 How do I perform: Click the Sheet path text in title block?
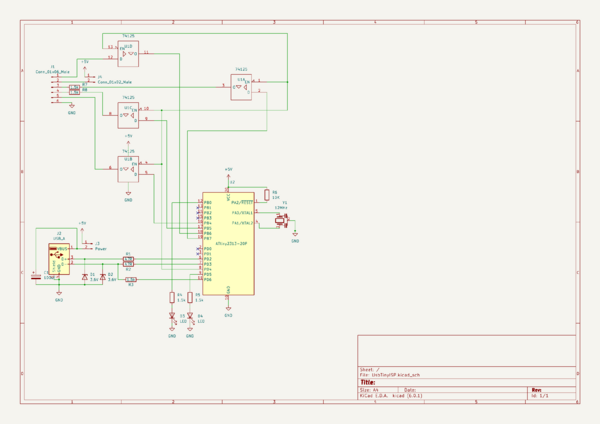click(x=370, y=370)
